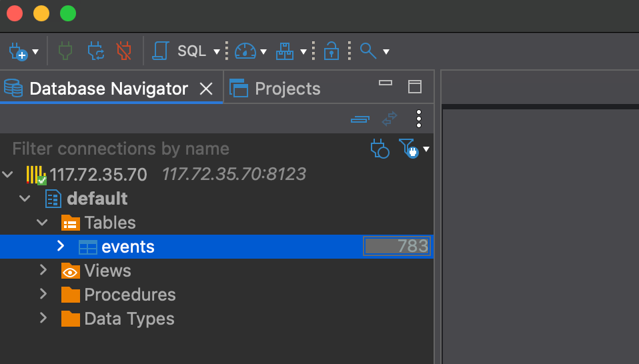Open the dashboard dropdown arrow

pyautogui.click(x=263, y=52)
